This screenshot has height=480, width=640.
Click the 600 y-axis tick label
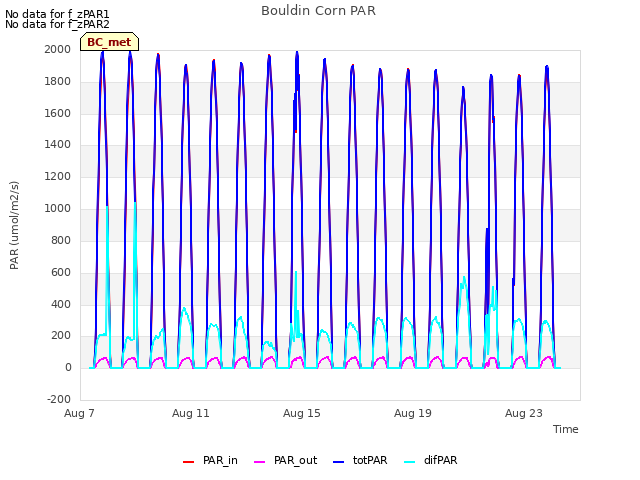coord(61,272)
